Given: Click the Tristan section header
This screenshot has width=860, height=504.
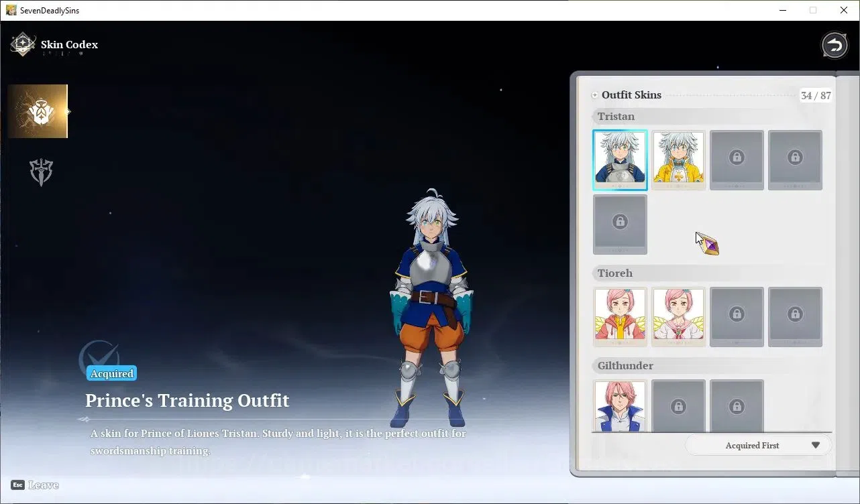Looking at the screenshot, I should pyautogui.click(x=711, y=117).
